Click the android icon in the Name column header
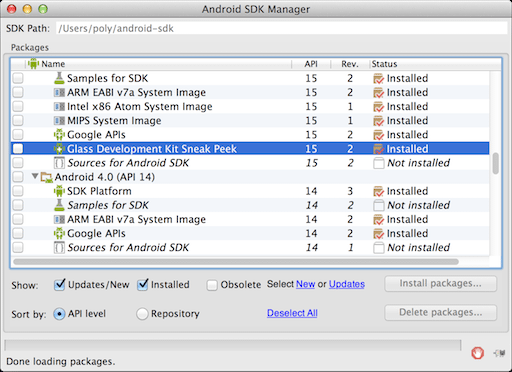This screenshot has height=372, width=512. (33, 63)
